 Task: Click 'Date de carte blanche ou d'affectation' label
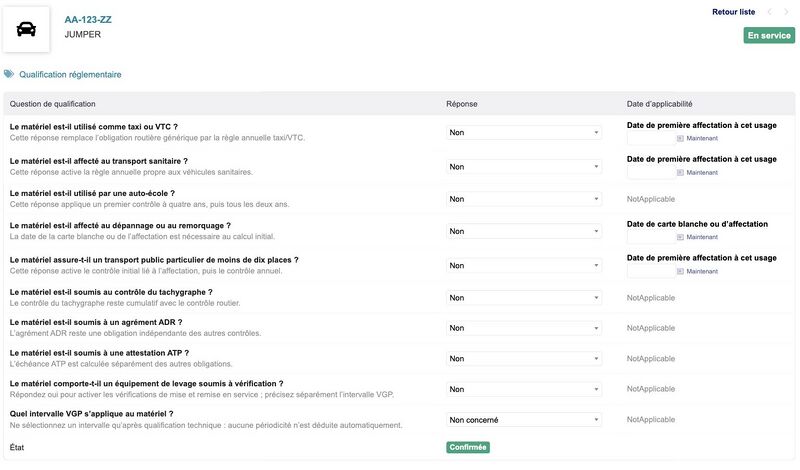point(697,224)
